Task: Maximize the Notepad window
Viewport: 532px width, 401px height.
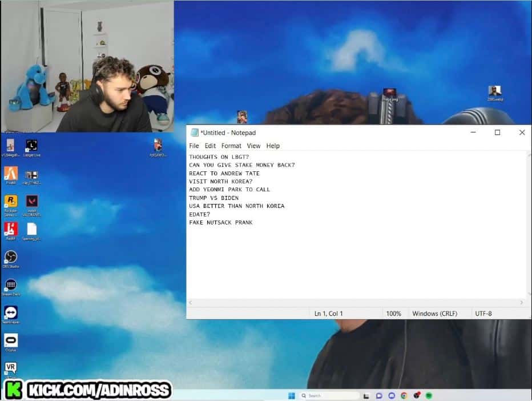Action: click(497, 132)
